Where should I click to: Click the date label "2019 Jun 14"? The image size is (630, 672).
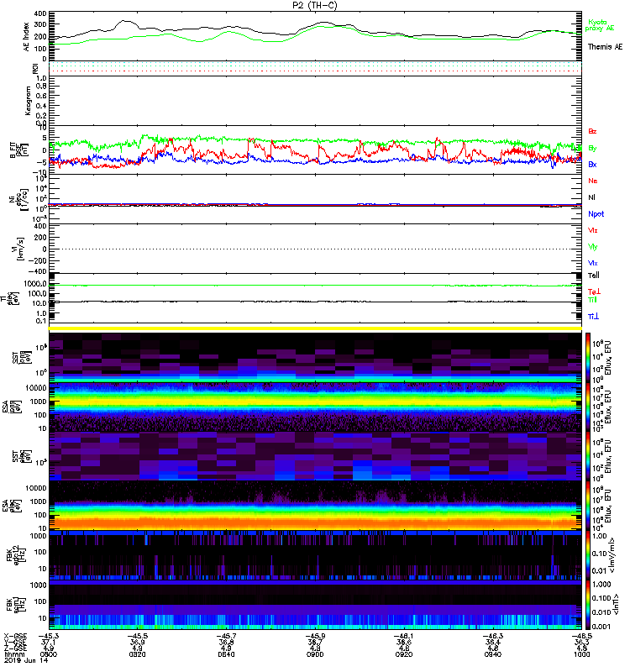[x=26, y=660]
